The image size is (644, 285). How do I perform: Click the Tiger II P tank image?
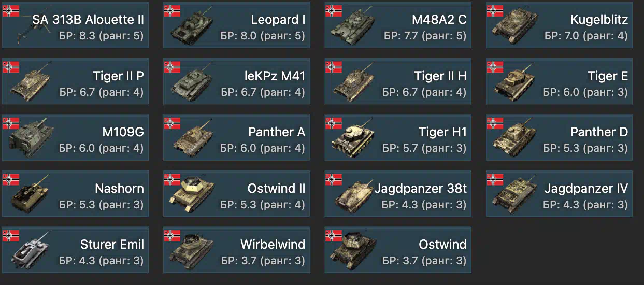[30, 83]
